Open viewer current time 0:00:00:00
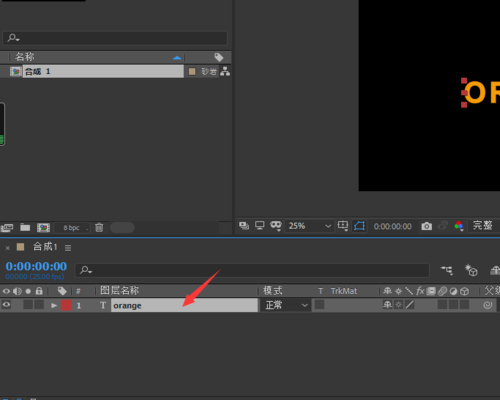Image resolution: width=500 pixels, height=400 pixels. click(x=393, y=226)
